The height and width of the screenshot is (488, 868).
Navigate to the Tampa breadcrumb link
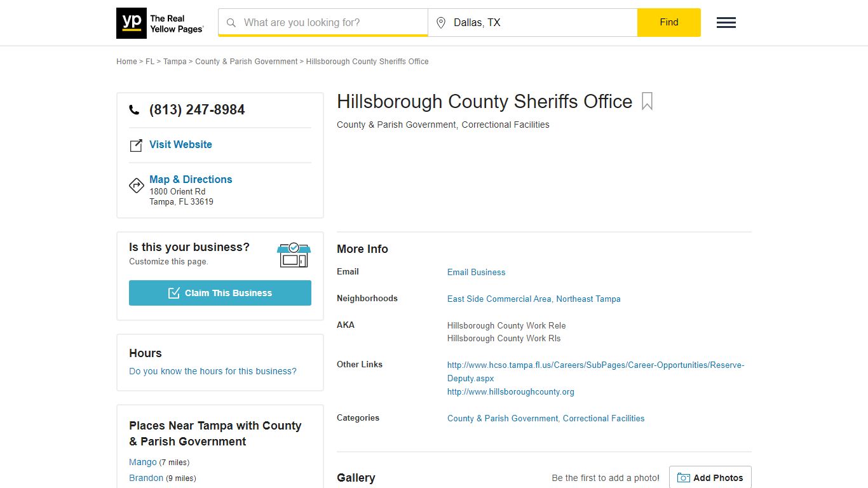tap(175, 61)
